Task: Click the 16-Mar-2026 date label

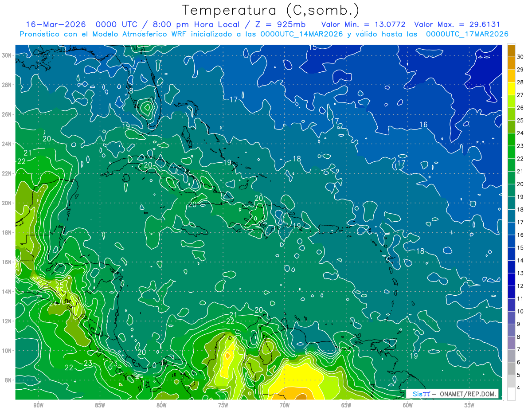Action: pyautogui.click(x=55, y=25)
